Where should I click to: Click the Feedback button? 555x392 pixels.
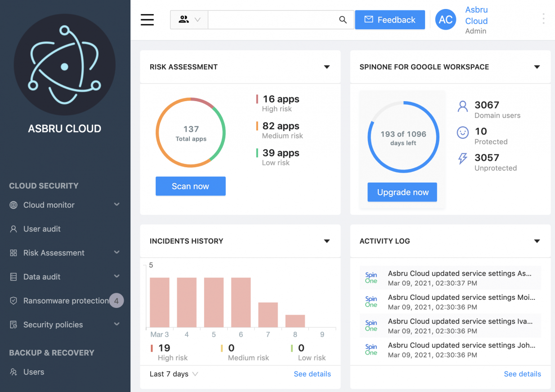(x=390, y=20)
